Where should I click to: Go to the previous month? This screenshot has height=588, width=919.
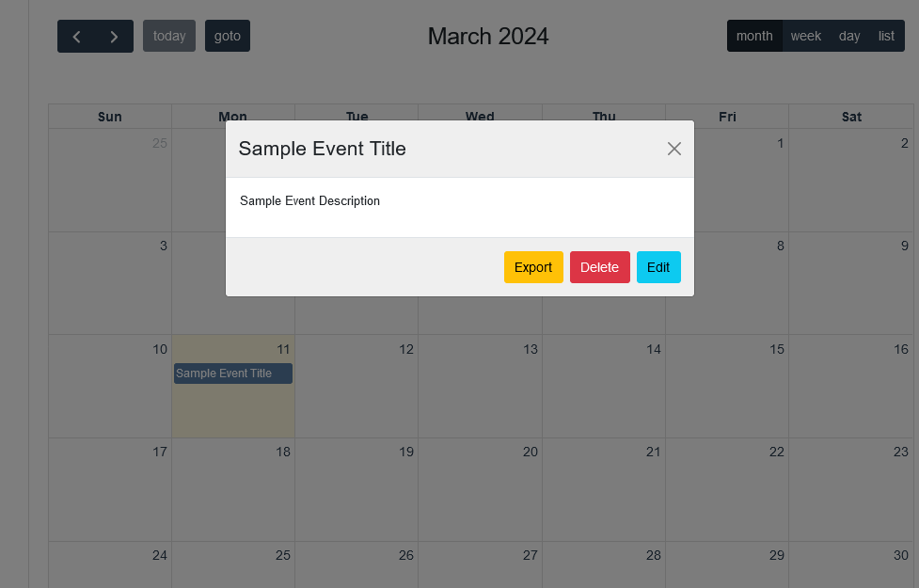click(76, 37)
